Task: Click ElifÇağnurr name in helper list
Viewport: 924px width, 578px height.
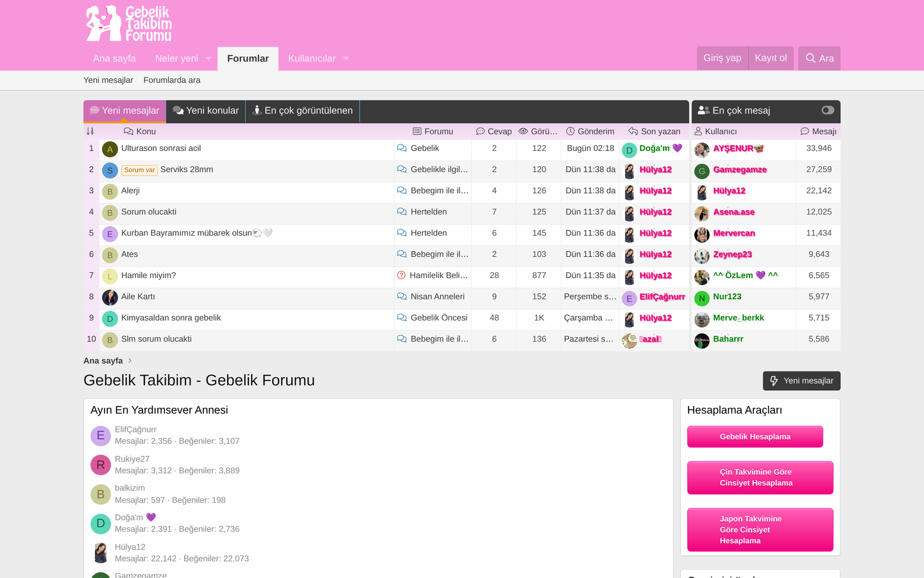Action: [x=135, y=430]
